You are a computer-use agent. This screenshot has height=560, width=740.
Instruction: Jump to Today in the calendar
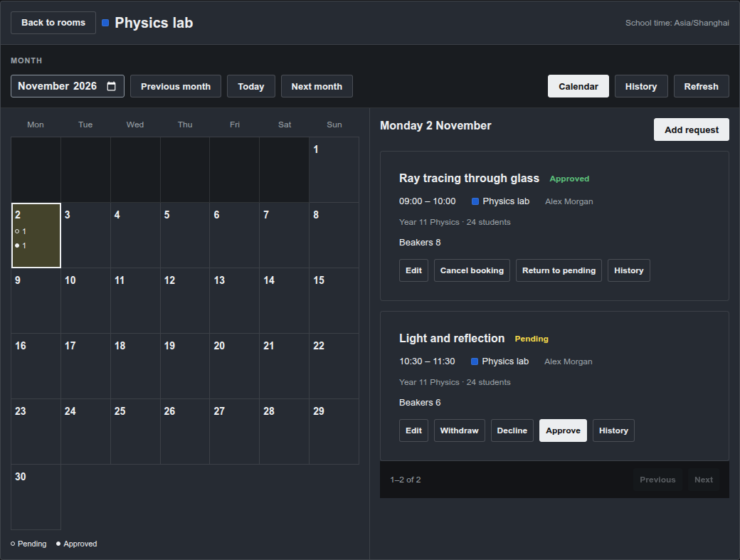coord(251,86)
